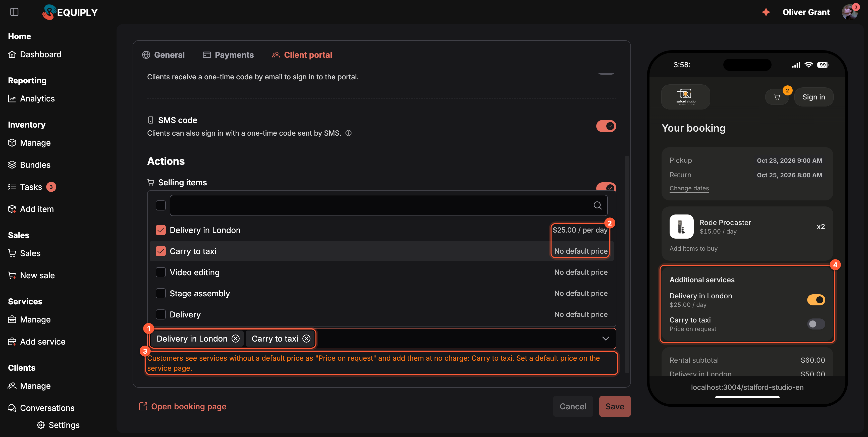The width and height of the screenshot is (868, 437).
Task: Toggle the Selling items switch
Action: (x=606, y=187)
